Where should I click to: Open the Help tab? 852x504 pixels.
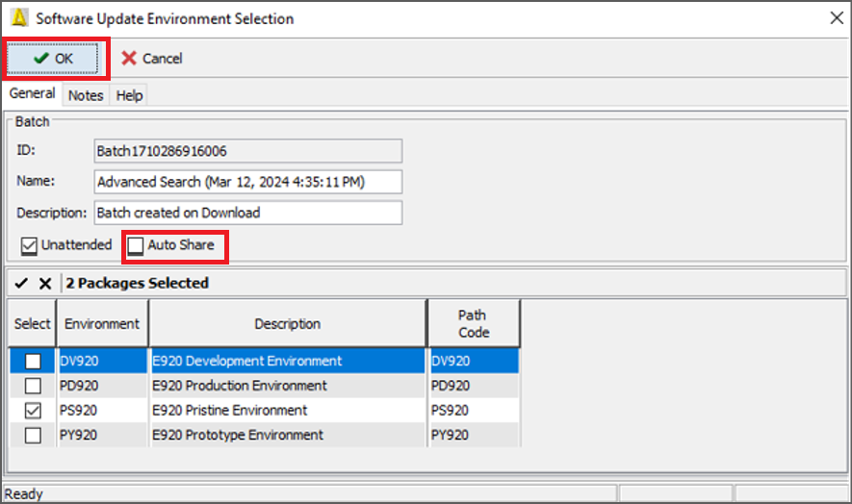pyautogui.click(x=129, y=95)
